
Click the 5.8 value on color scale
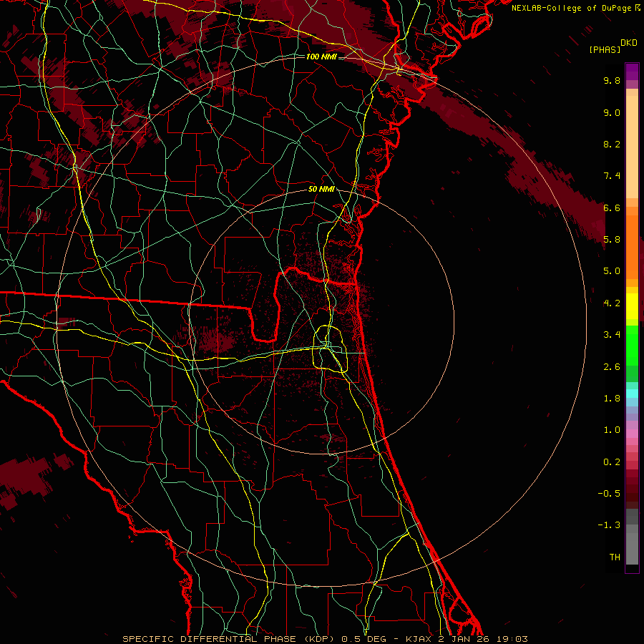(x=612, y=240)
